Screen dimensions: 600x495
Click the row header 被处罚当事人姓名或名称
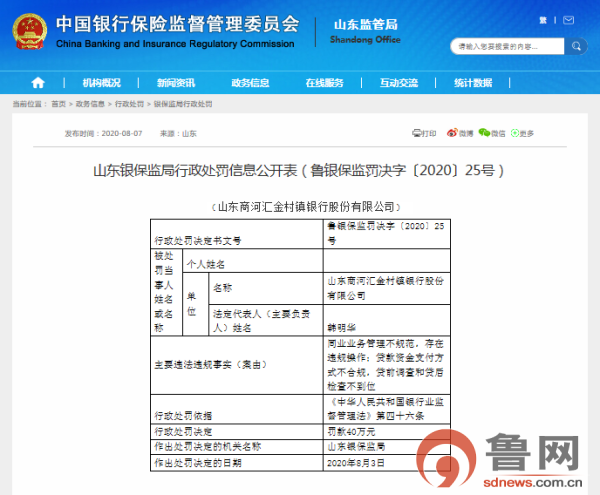tap(166, 293)
